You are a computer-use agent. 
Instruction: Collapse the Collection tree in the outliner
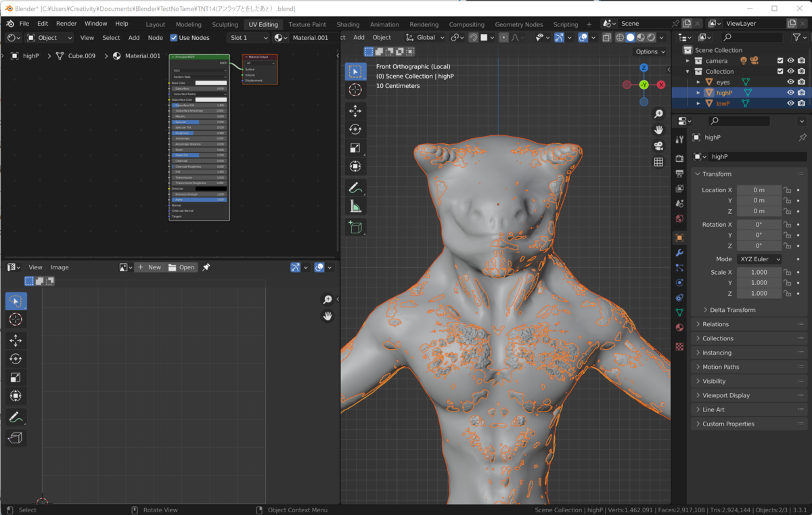coord(688,71)
